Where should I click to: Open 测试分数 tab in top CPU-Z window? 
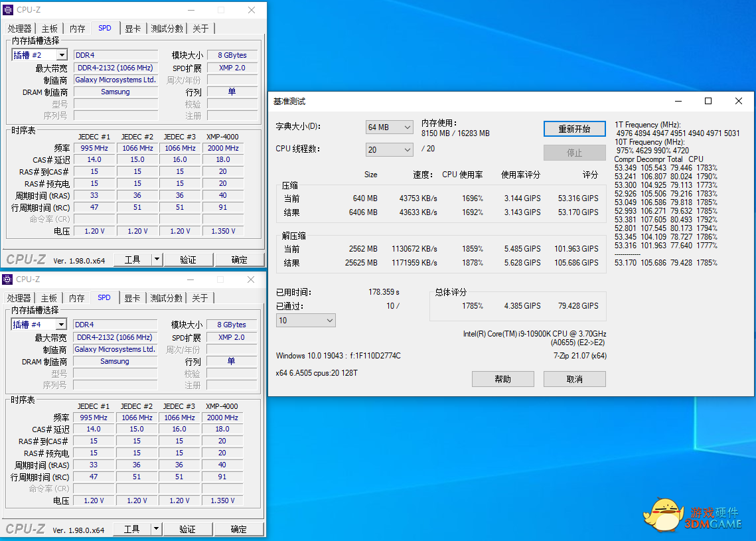(167, 29)
